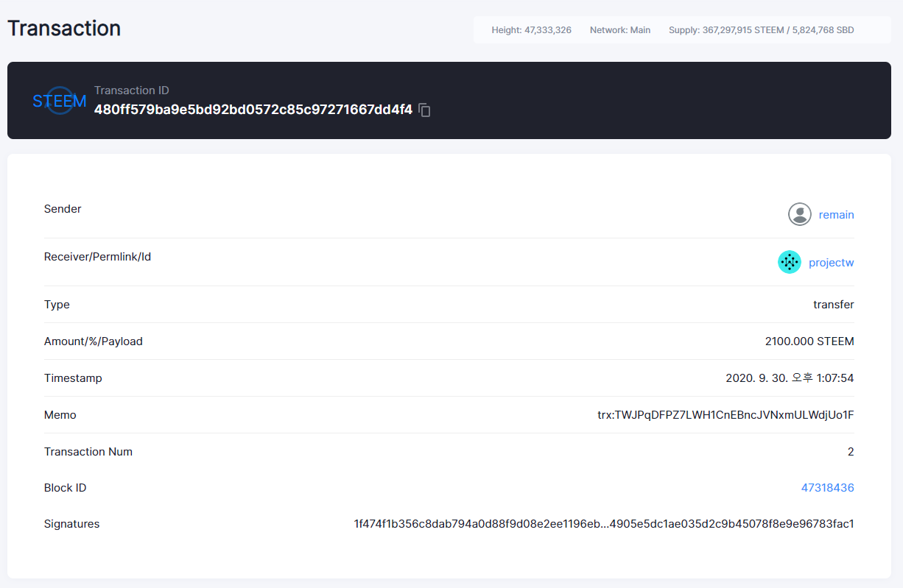Open receiver profile link projectw
This screenshot has width=903, height=588.
pos(832,263)
